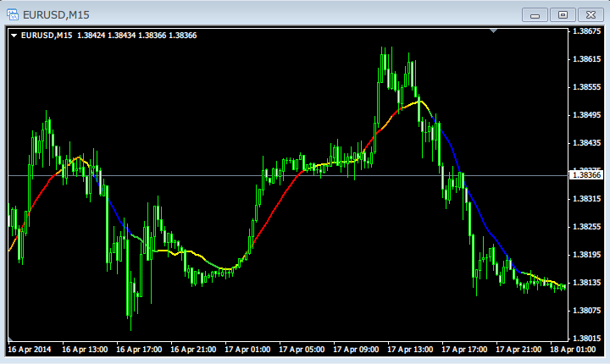The width and height of the screenshot is (610, 364).
Task: Click the OHLC values in chart header
Action: (136, 36)
